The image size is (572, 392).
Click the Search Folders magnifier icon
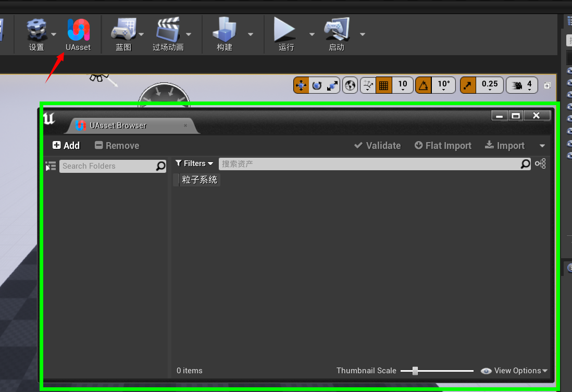click(x=160, y=166)
